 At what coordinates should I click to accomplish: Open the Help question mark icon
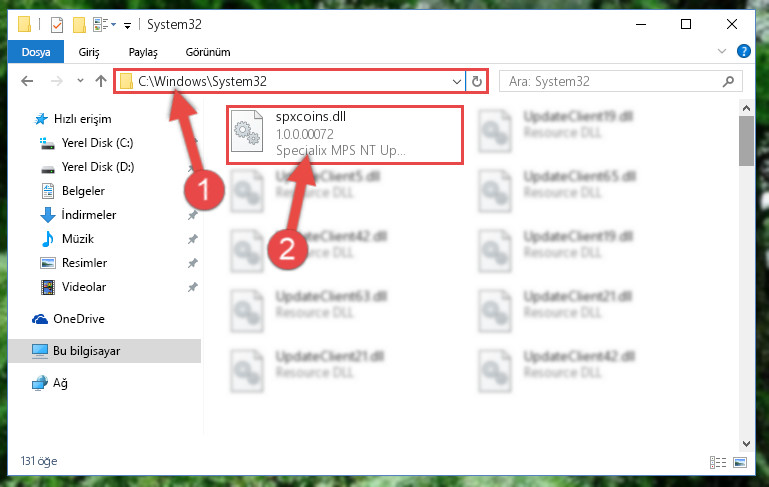(x=743, y=51)
